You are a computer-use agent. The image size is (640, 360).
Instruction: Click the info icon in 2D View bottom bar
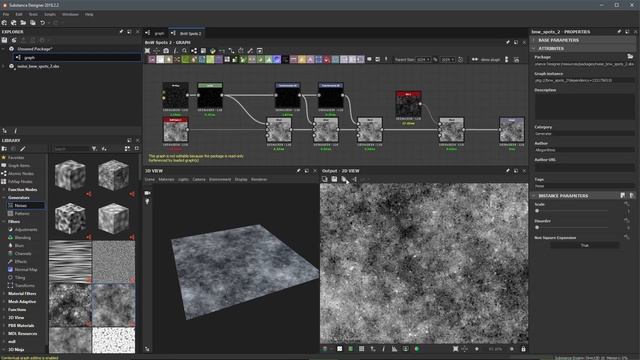[x=383, y=349]
